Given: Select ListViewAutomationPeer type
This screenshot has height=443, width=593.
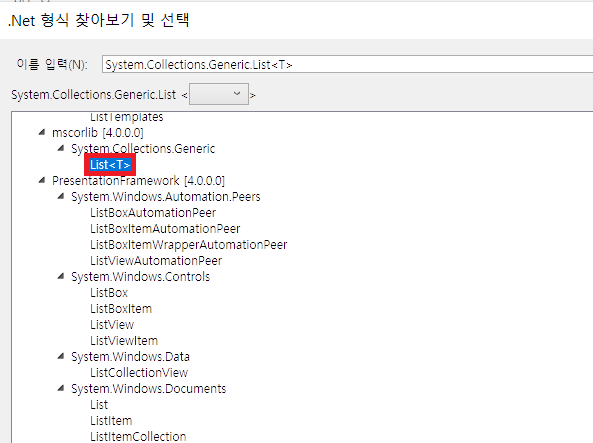Looking at the screenshot, I should [x=156, y=261].
